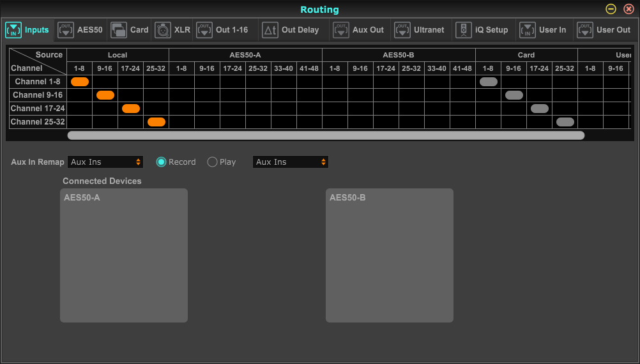The height and width of the screenshot is (364, 640).
Task: Open the User Out tab
Action: click(x=604, y=30)
